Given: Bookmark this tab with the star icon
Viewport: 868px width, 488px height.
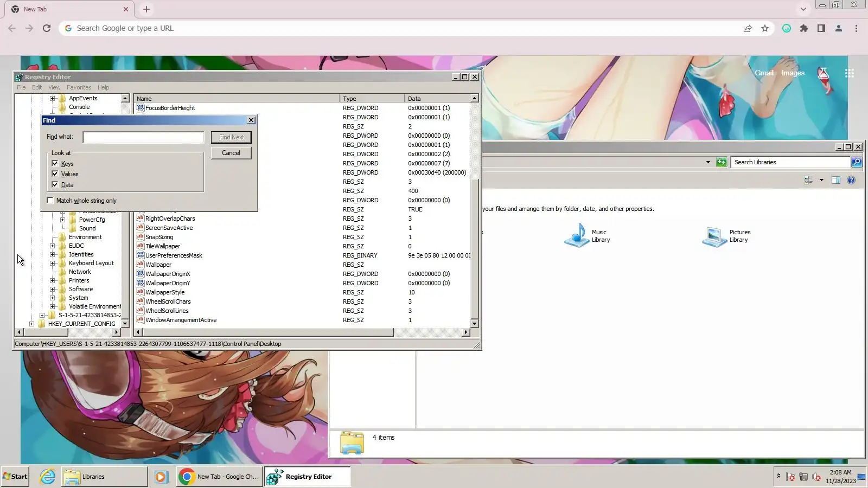Looking at the screenshot, I should pyautogui.click(x=765, y=28).
